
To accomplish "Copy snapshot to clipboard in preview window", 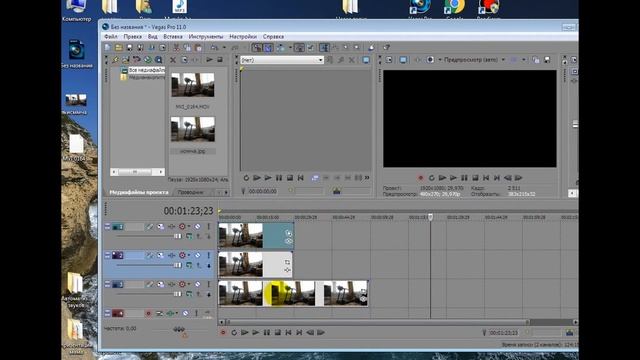I will point(536,60).
